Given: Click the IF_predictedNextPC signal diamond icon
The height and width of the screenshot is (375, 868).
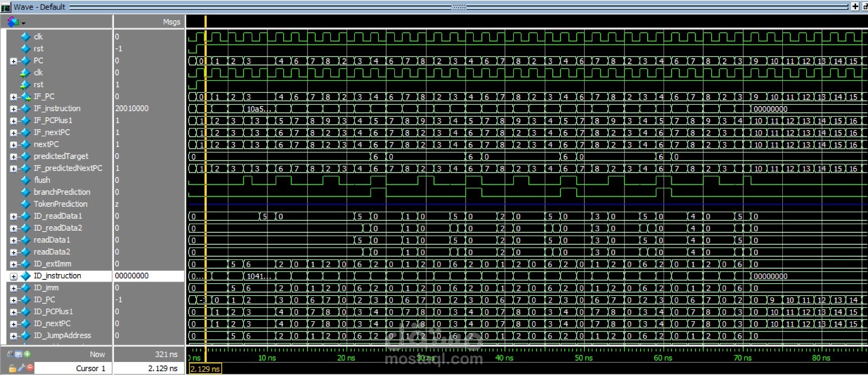Looking at the screenshot, I should 25,168.
